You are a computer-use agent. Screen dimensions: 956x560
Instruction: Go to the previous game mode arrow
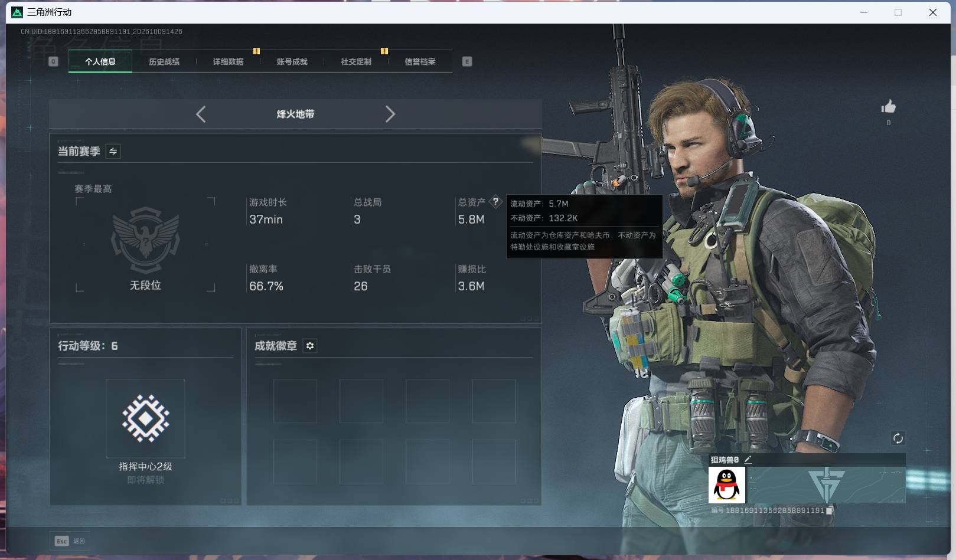(201, 114)
